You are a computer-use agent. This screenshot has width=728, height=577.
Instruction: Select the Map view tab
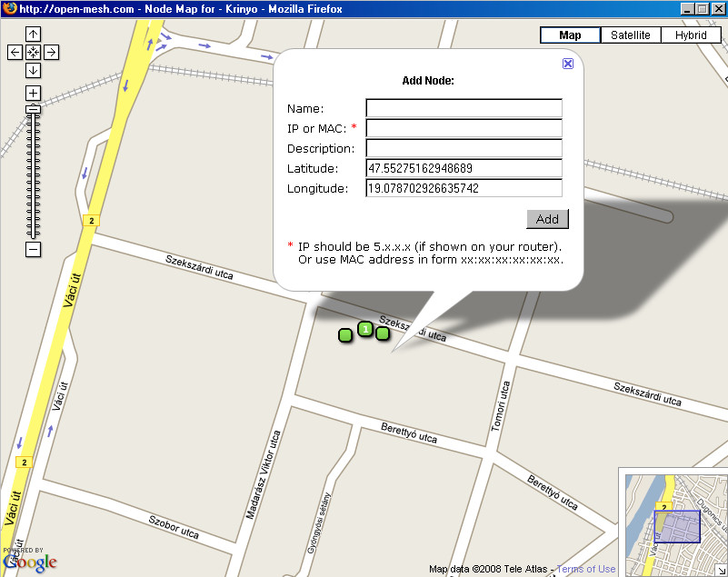click(570, 35)
